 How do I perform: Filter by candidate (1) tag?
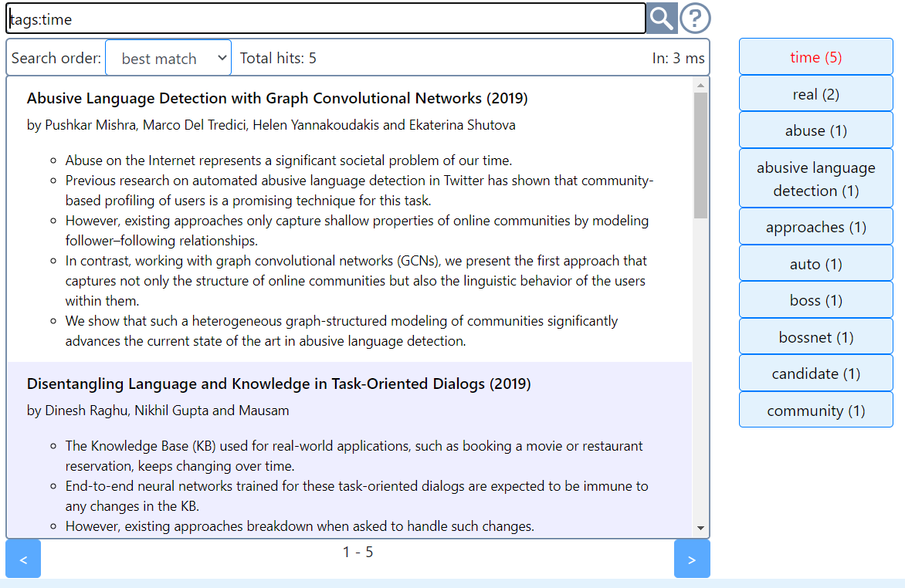tap(815, 373)
